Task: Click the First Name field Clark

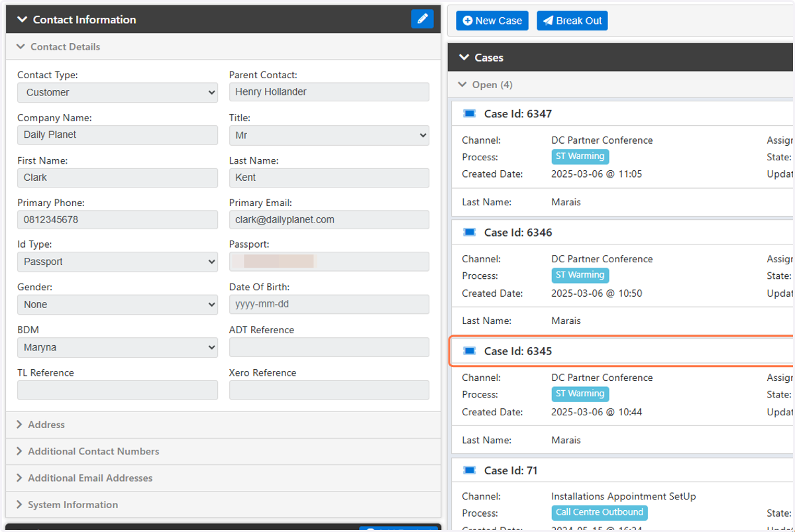Action: coord(117,178)
